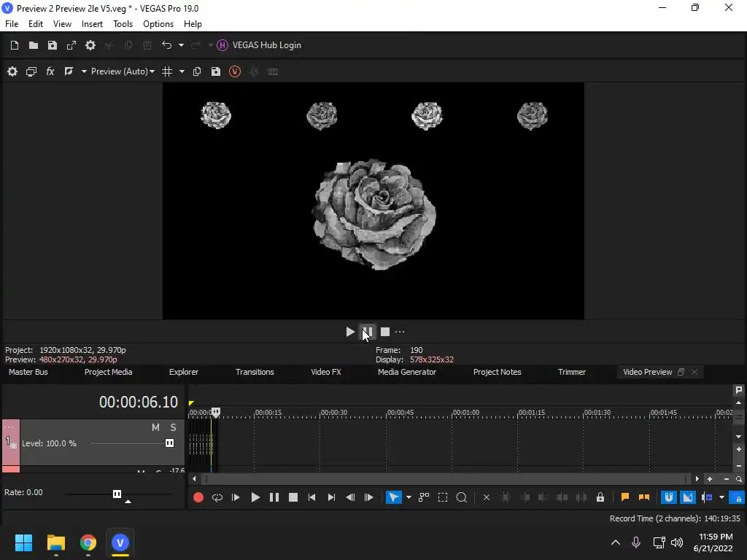
Task: Click Play From Start in timeline transport
Action: click(x=236, y=497)
